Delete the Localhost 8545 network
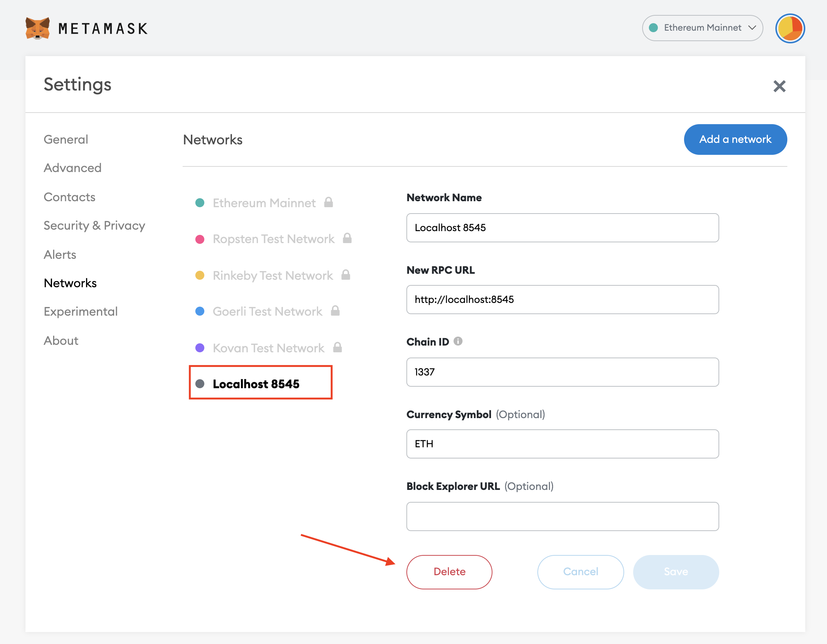 tap(449, 572)
